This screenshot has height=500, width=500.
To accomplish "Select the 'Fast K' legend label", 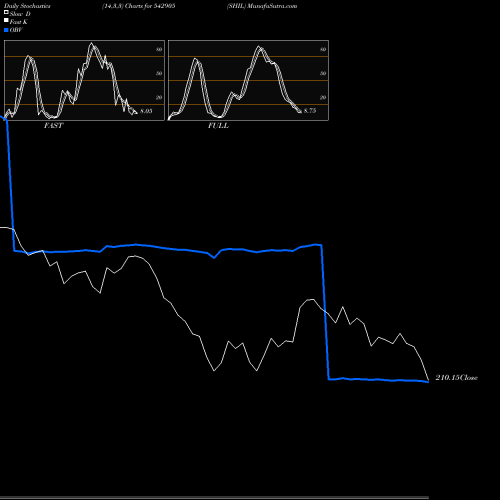I will tap(19, 22).
